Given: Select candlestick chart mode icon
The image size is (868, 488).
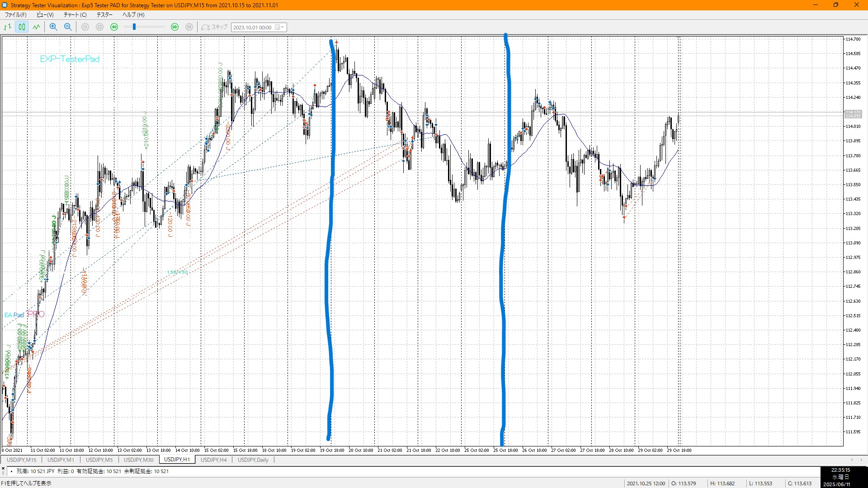Looking at the screenshot, I should click(22, 27).
